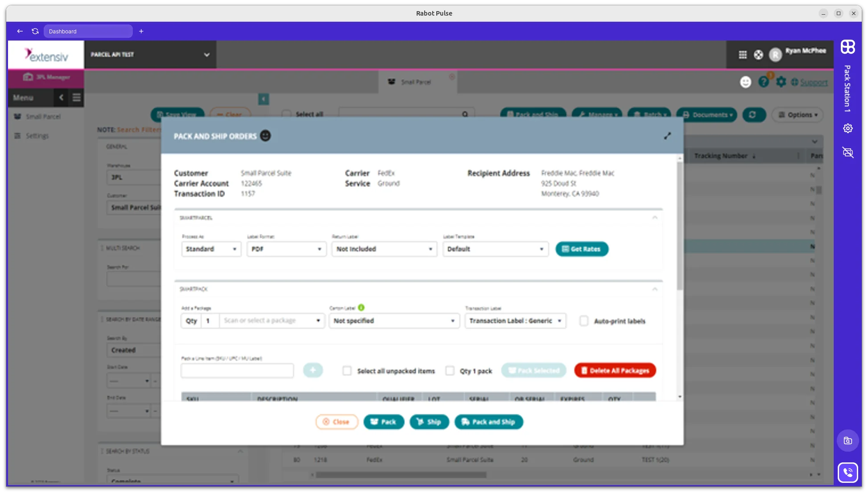The width and height of the screenshot is (868, 494).
Task: Click the Rabot logo at top of right sidebar
Action: [847, 47]
